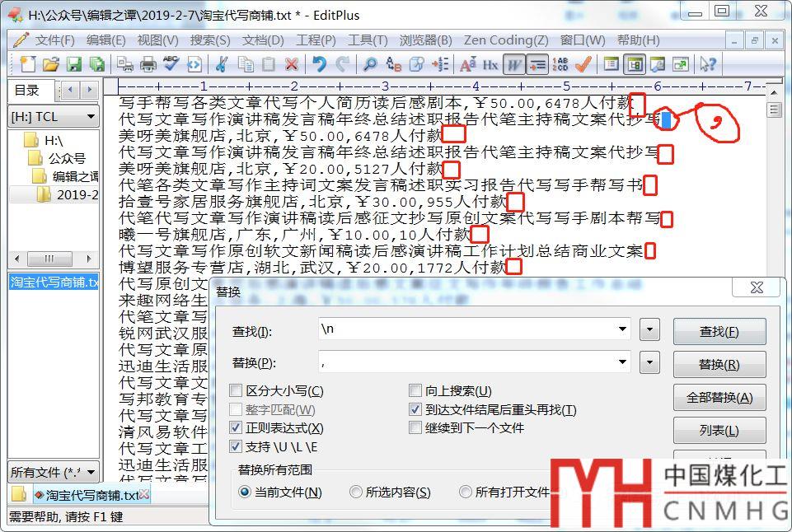Click the Paste clipboard icon

pos(269,64)
